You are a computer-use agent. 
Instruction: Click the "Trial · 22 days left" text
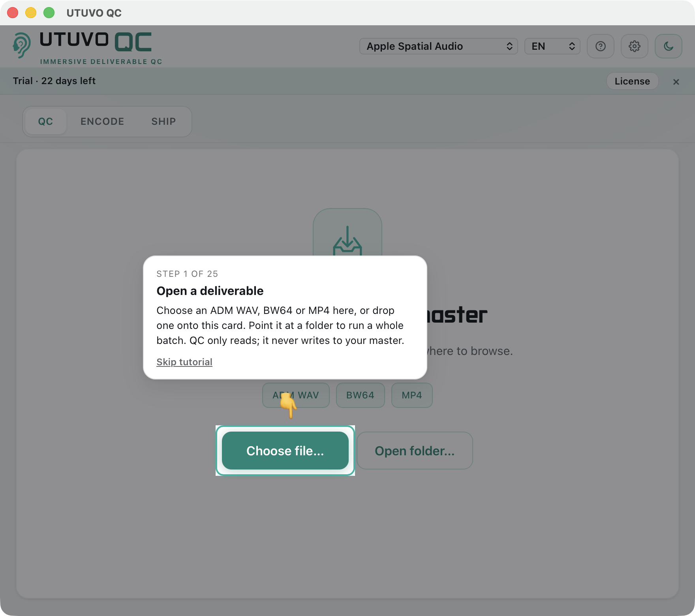pyautogui.click(x=54, y=81)
